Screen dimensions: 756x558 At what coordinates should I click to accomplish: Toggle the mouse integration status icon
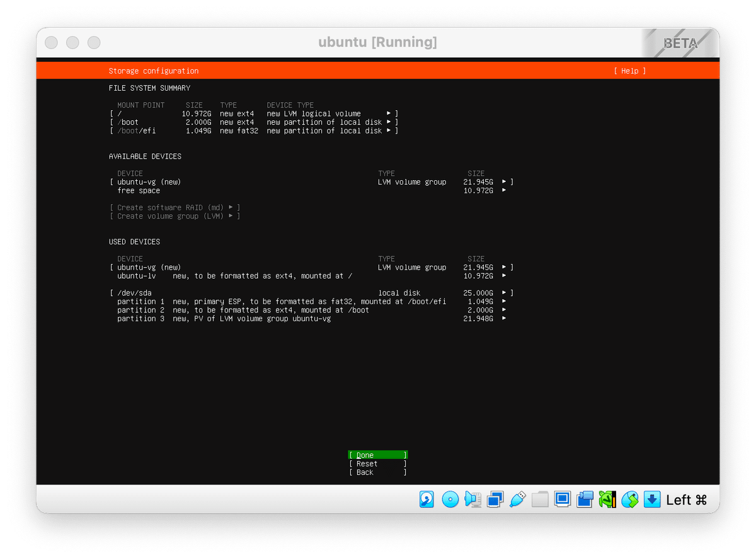tap(630, 499)
